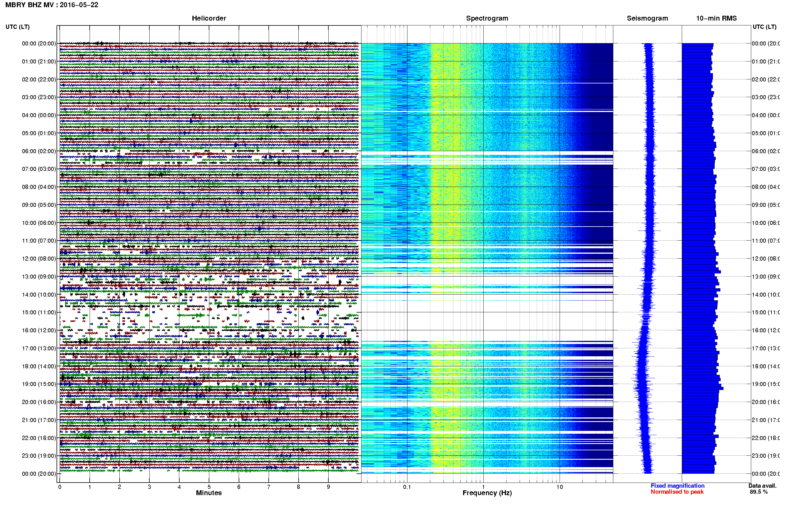This screenshot has width=812, height=508.
Task: Select left time label '10:00 (06:00)'
Action: (39, 223)
